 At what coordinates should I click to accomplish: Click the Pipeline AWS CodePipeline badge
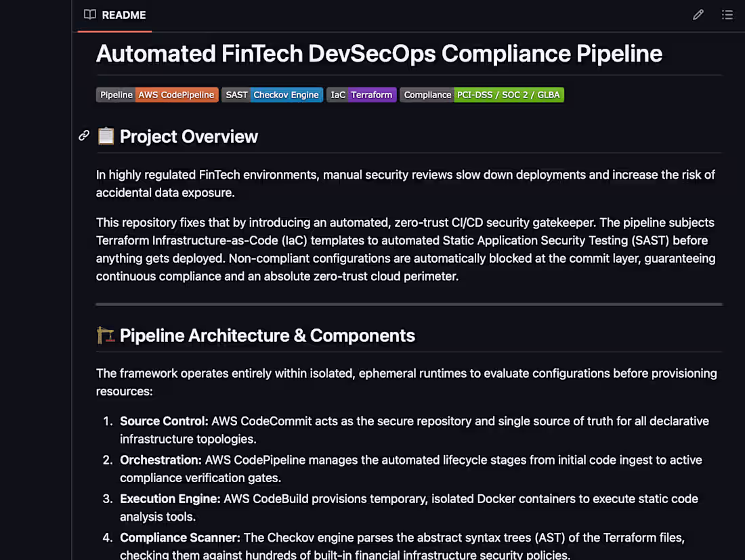click(157, 95)
